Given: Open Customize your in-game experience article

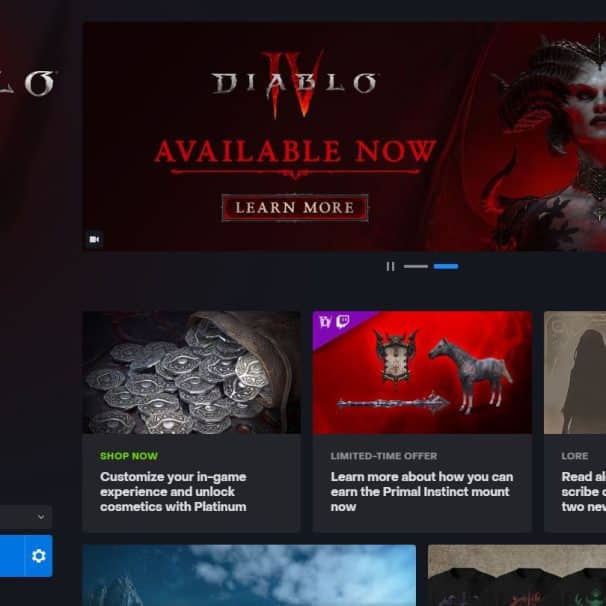Looking at the screenshot, I should click(173, 492).
